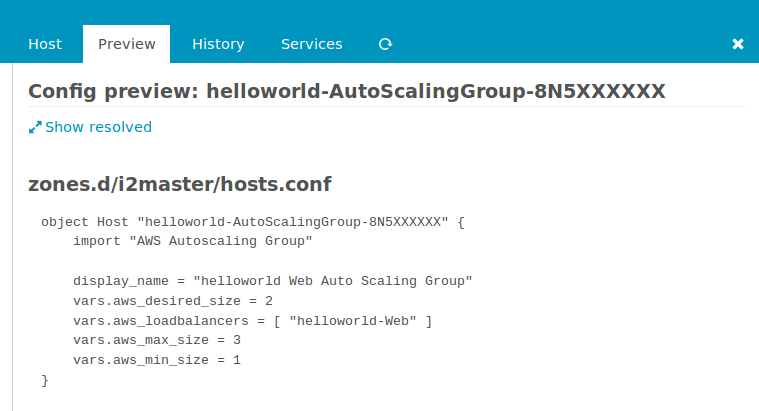The image size is (759, 411).
Task: Click the vars.aws_max_size = 3 line
Action: pyautogui.click(x=157, y=340)
